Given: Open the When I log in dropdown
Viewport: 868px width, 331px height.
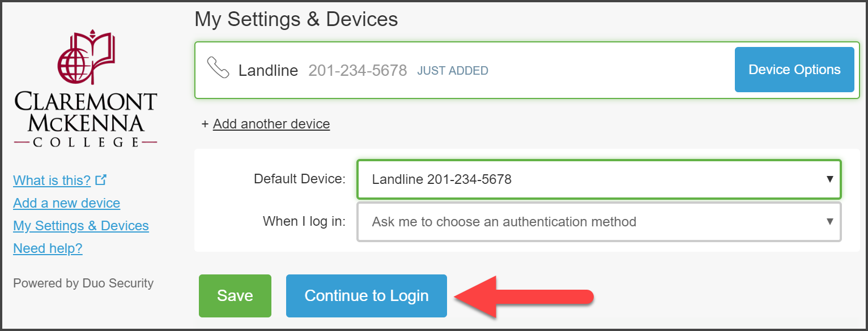Looking at the screenshot, I should 599,222.
